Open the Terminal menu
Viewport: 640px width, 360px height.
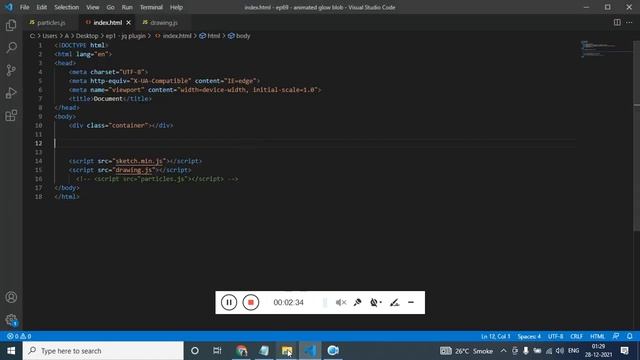[151, 7]
